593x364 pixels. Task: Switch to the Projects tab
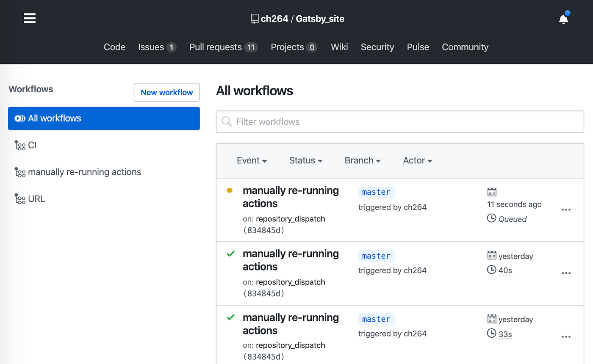(294, 47)
